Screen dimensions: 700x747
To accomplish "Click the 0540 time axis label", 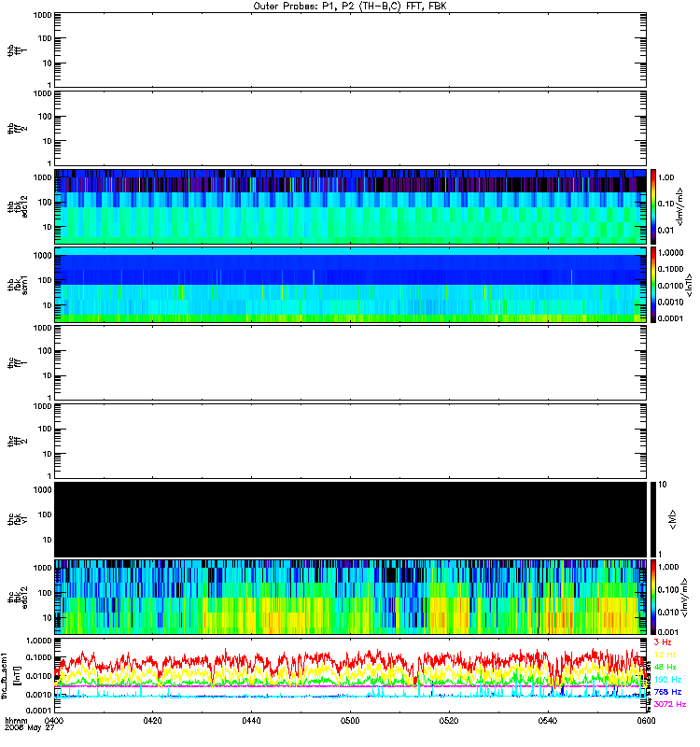I will [x=547, y=720].
